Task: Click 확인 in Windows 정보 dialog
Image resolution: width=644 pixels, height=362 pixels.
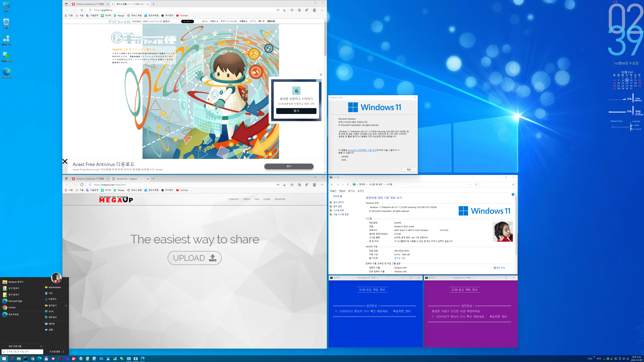Action: pos(409,170)
